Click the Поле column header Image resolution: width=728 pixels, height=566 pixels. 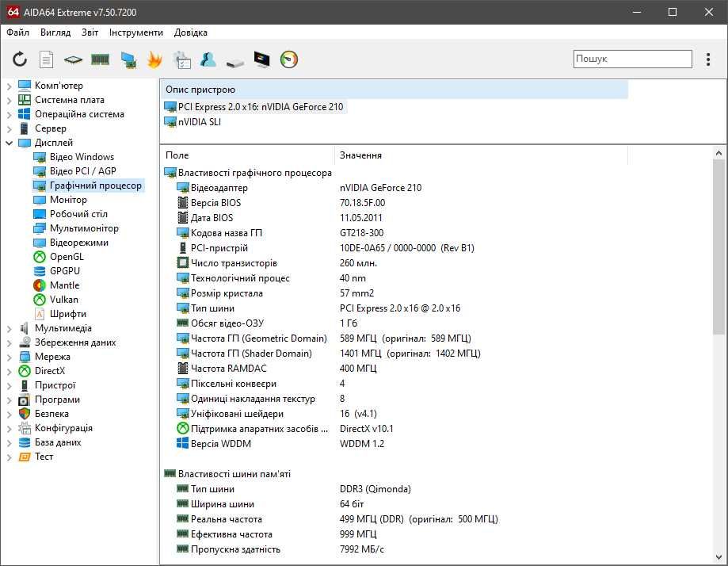247,155
